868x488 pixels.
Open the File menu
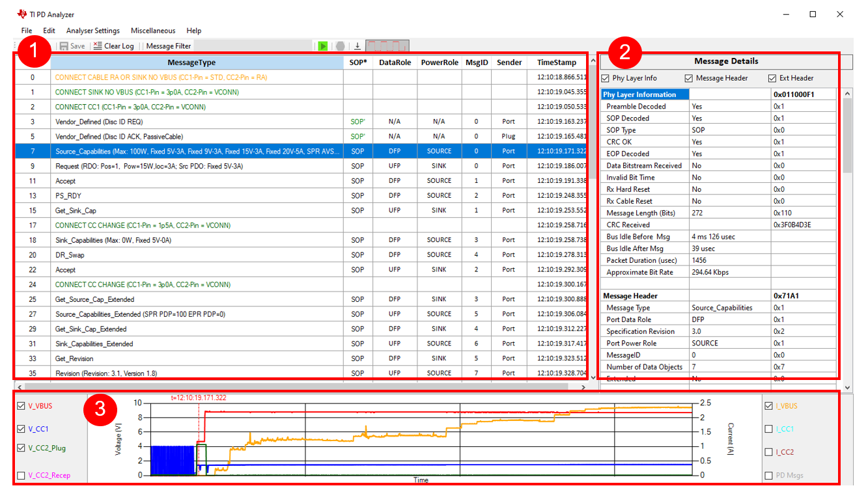point(26,31)
